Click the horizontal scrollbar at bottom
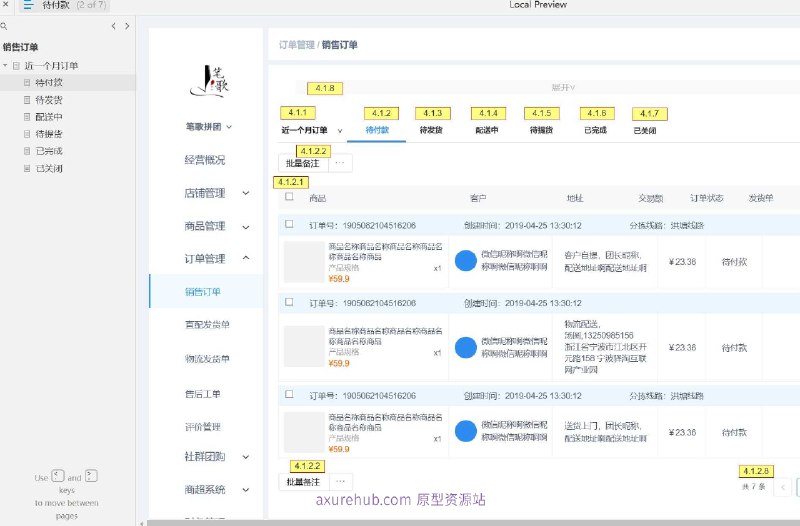The width and height of the screenshot is (800, 526). point(473,523)
